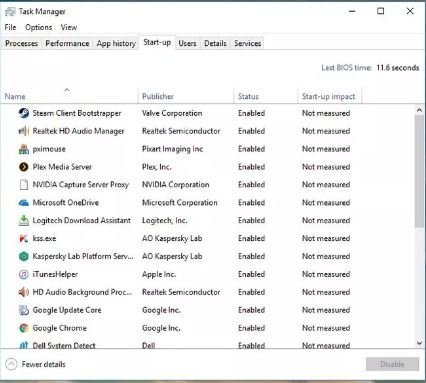Click the Task Manager title bar icon
Screen dimensions: 426x383
[x=10, y=11]
